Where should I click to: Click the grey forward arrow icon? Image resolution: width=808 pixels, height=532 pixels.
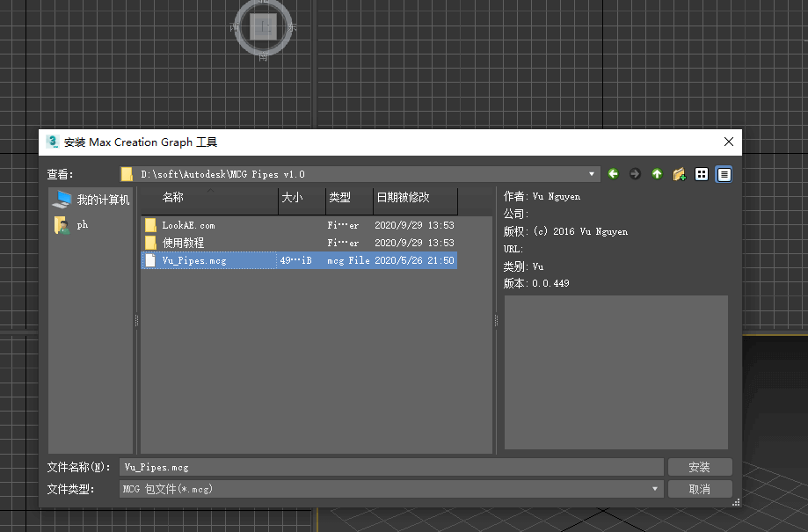tap(635, 174)
